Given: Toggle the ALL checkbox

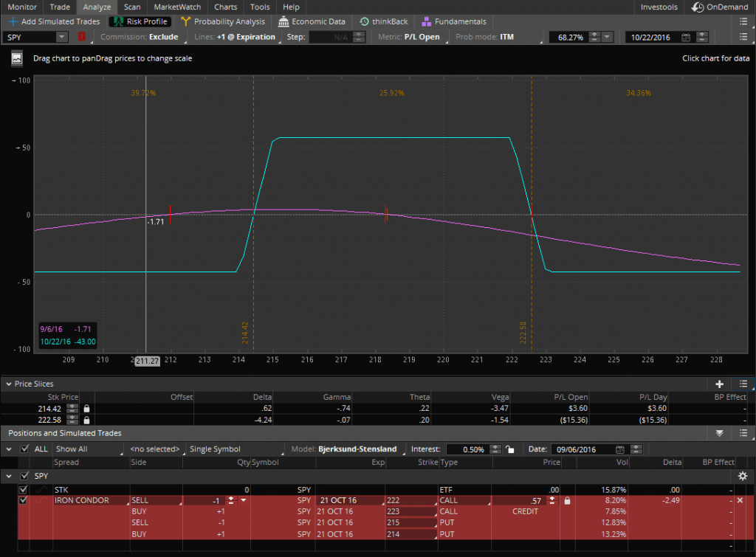Looking at the screenshot, I should pyautogui.click(x=24, y=449).
